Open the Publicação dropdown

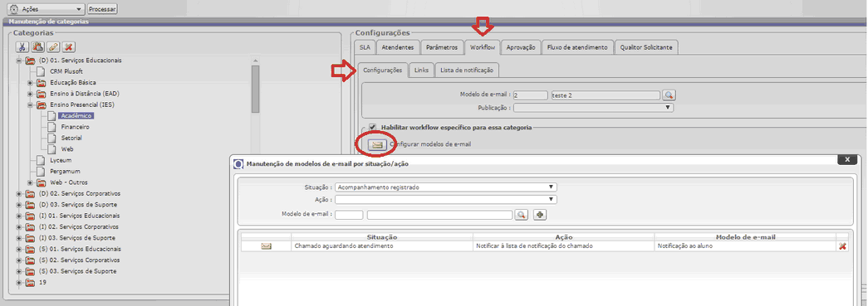tap(593, 107)
